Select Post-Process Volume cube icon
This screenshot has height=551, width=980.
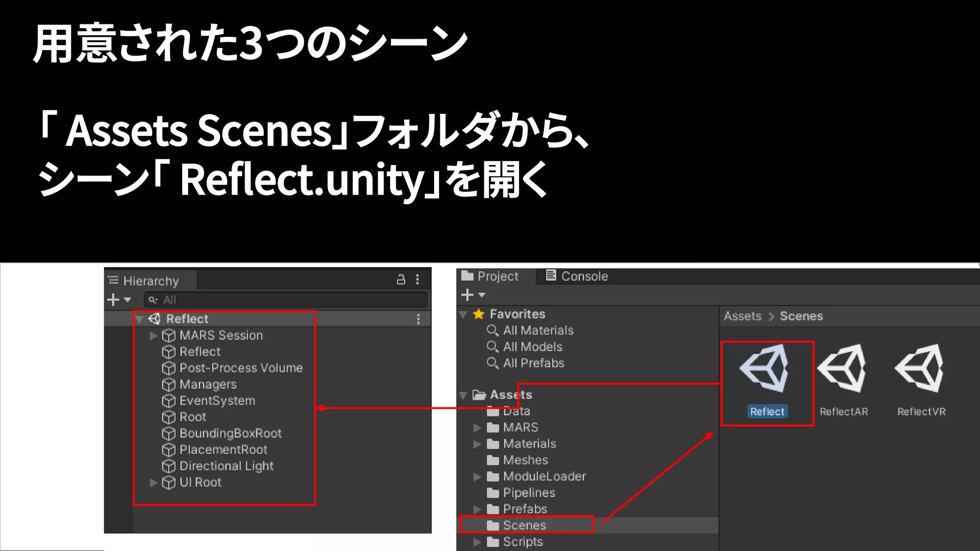pos(168,368)
